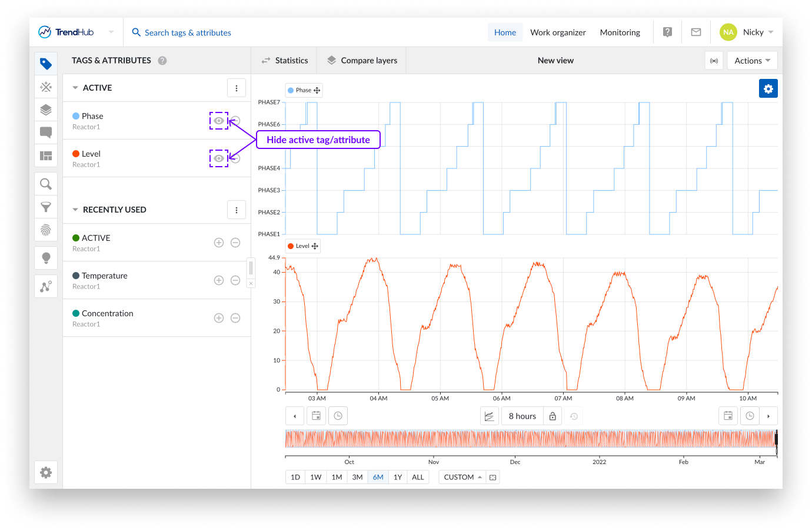Viewport: 812px width, 530px height.
Task: Select the 1M time range button
Action: pyautogui.click(x=337, y=477)
